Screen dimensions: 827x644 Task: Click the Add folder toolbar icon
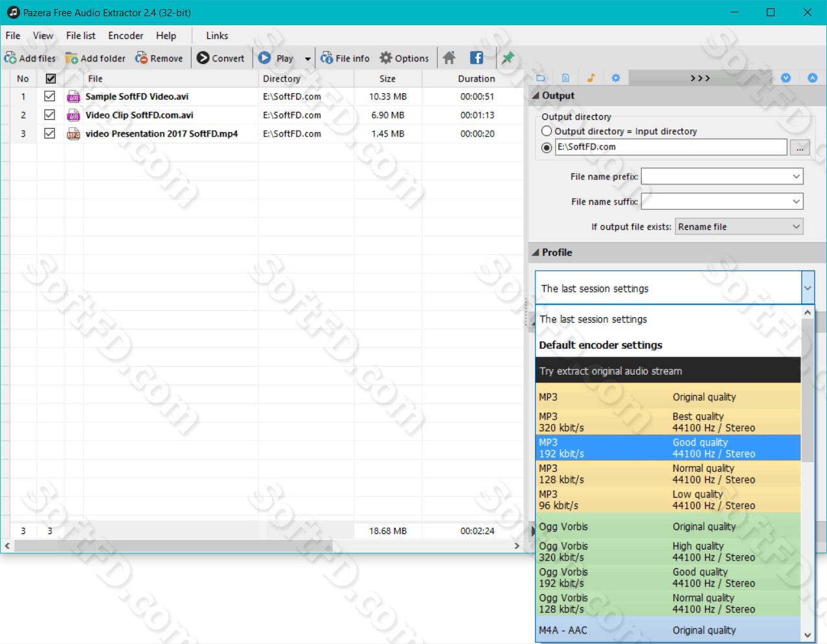[72, 58]
